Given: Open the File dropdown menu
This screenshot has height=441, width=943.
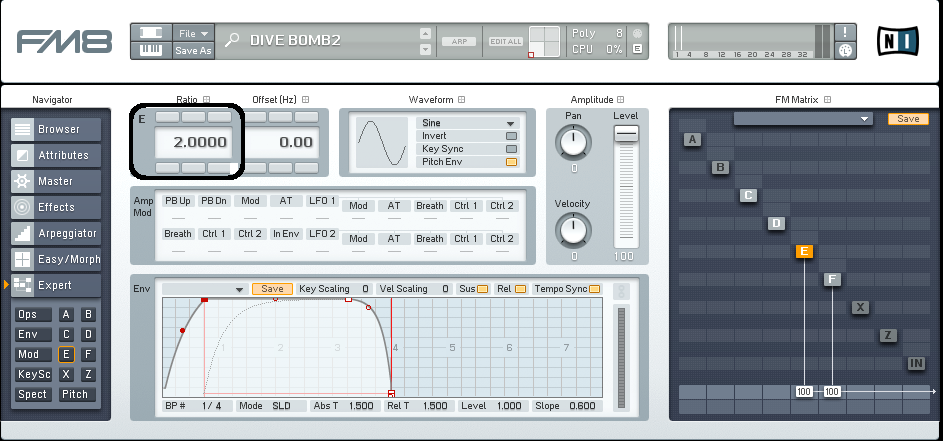Looking at the screenshot, I should [193, 34].
